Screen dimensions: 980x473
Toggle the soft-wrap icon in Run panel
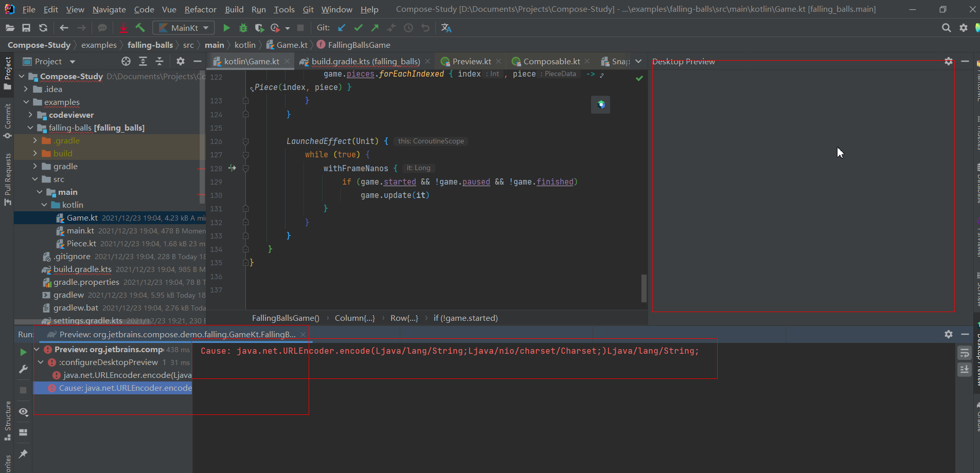(x=966, y=353)
